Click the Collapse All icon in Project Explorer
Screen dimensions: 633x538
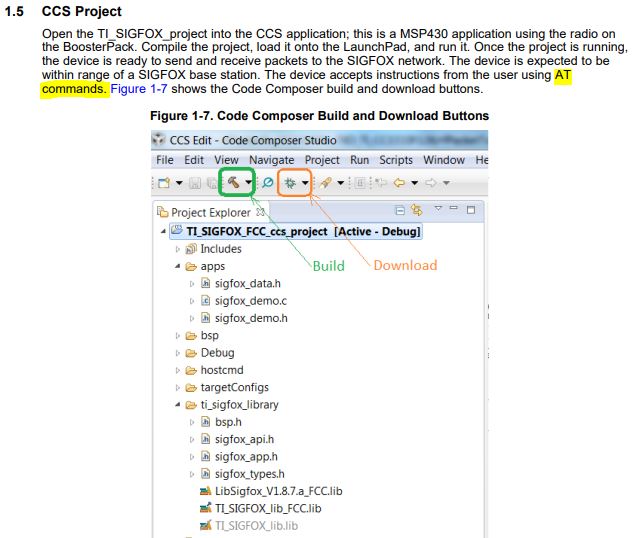click(400, 210)
